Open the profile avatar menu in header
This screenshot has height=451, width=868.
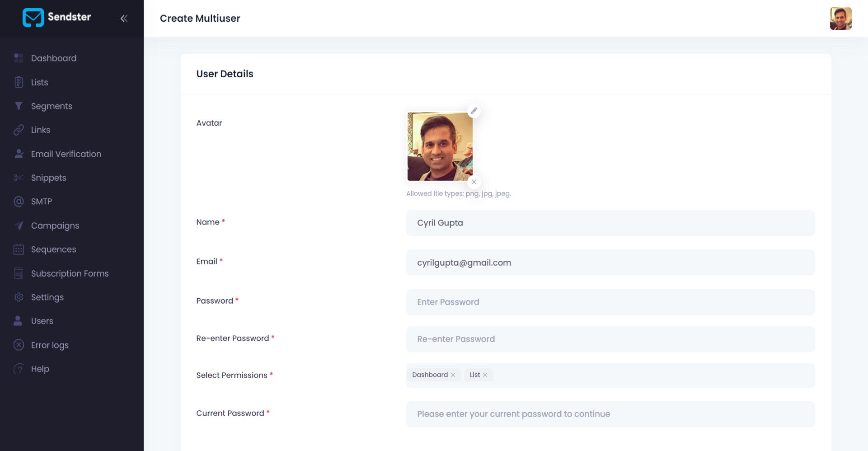(x=840, y=19)
